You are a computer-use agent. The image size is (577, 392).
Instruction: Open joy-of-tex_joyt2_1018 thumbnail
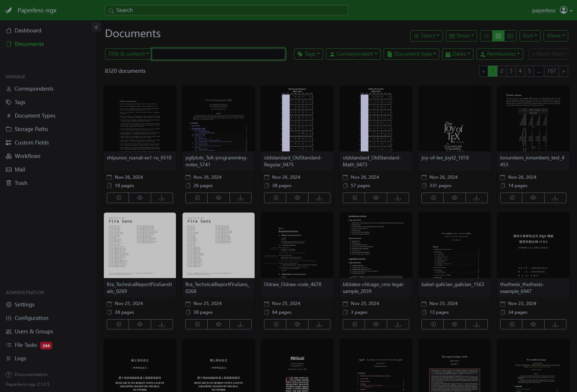pos(455,119)
